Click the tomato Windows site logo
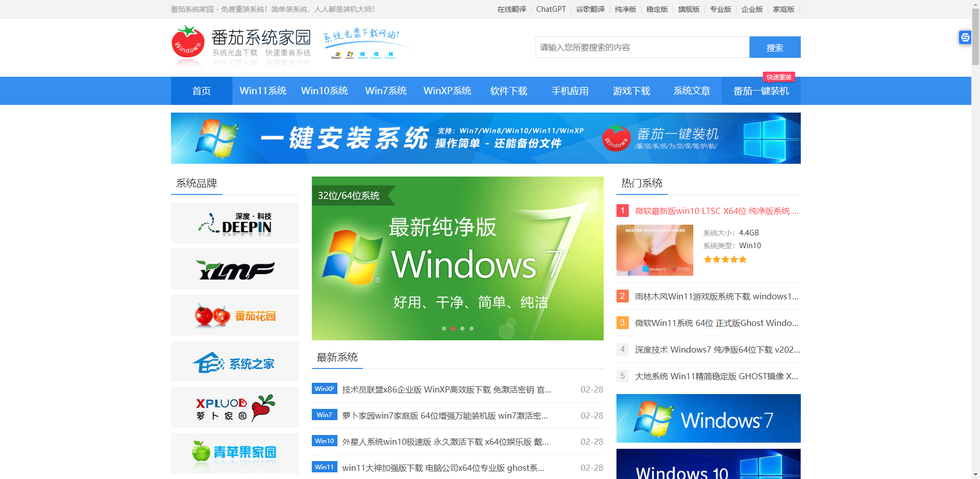The height and width of the screenshot is (479, 980). pos(241,46)
